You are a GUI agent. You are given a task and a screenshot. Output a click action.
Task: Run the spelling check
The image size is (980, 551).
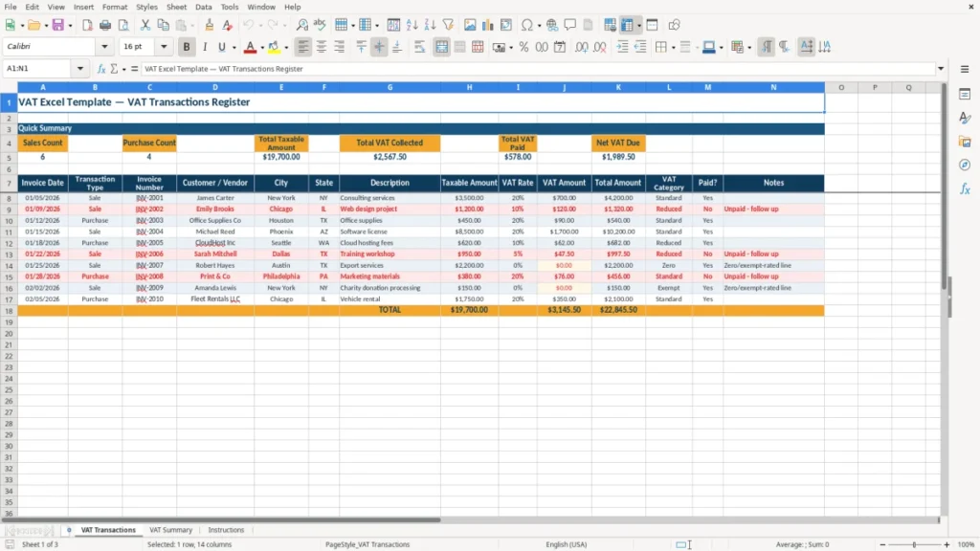coord(320,25)
